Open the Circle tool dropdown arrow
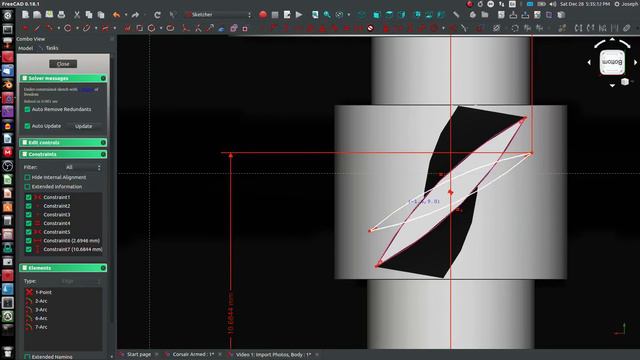Viewport: 640px width, 360px height. [x=78, y=29]
